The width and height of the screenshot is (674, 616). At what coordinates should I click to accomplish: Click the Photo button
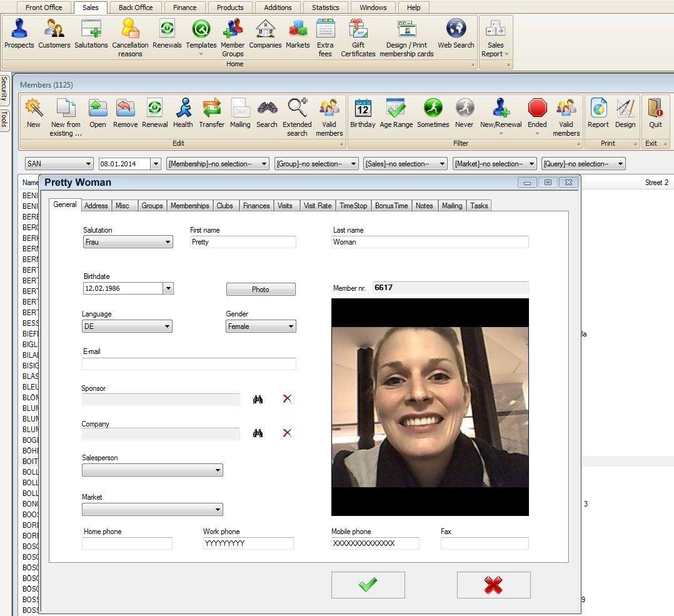261,290
